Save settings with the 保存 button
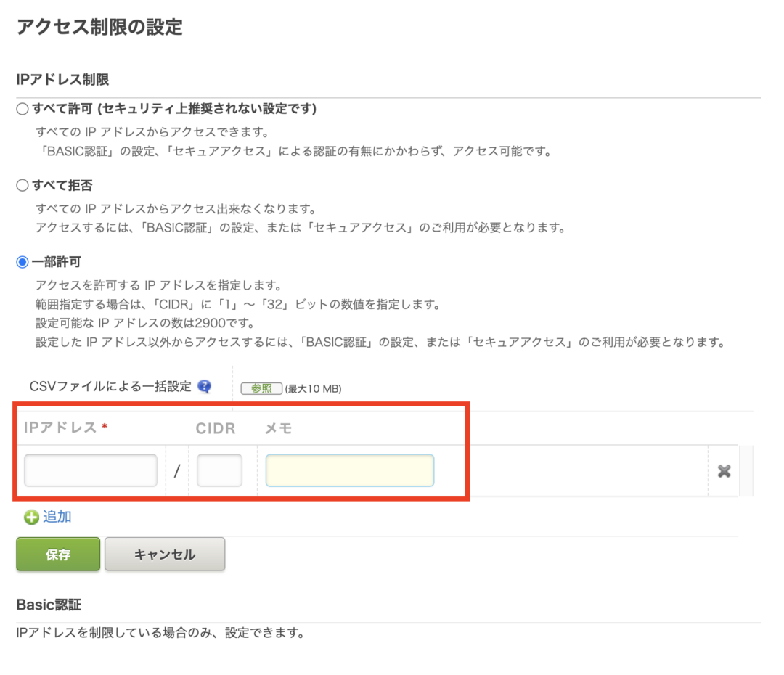784x675 pixels. [x=58, y=555]
